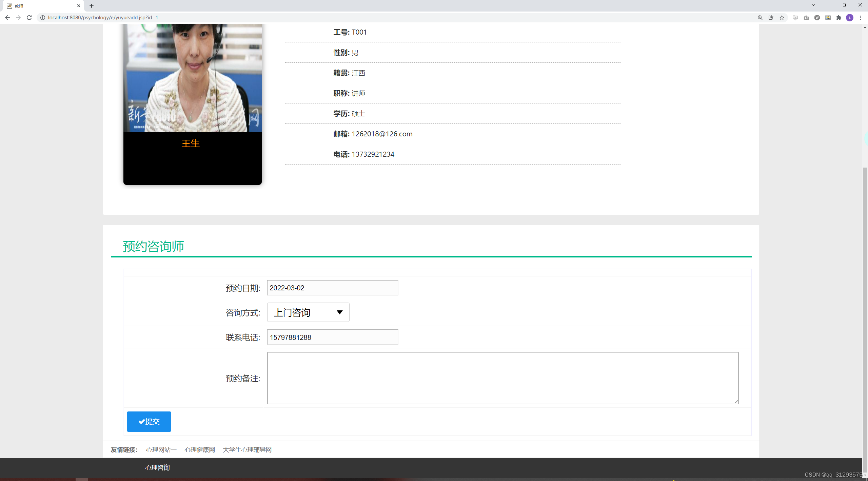The width and height of the screenshot is (868, 481).
Task: Click inside the 预约备注 textarea
Action: point(502,378)
